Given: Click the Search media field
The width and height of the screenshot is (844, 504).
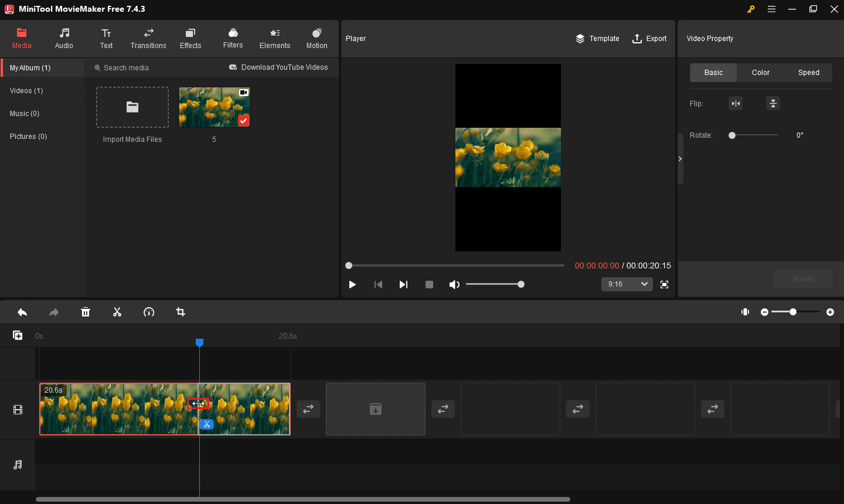Looking at the screenshot, I should pos(155,68).
